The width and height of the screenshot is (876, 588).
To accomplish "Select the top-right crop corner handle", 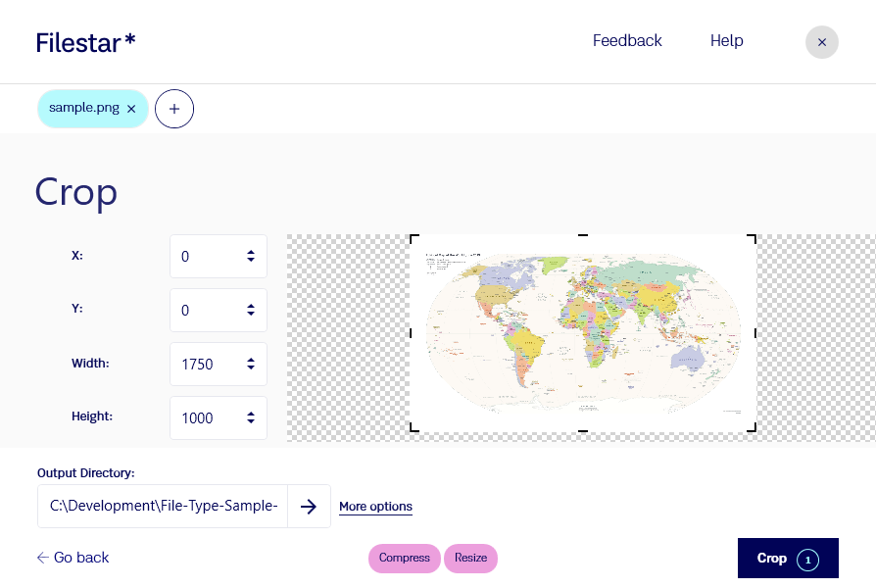I will click(752, 239).
